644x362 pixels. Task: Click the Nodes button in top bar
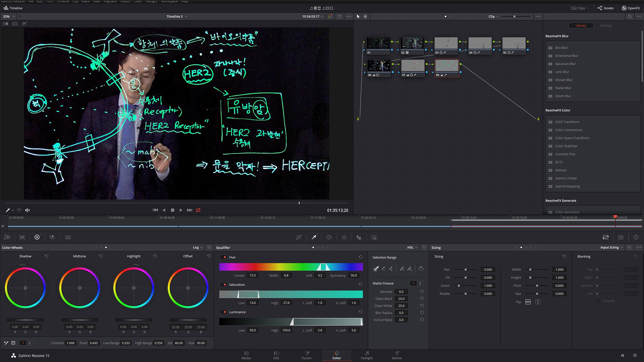click(605, 8)
